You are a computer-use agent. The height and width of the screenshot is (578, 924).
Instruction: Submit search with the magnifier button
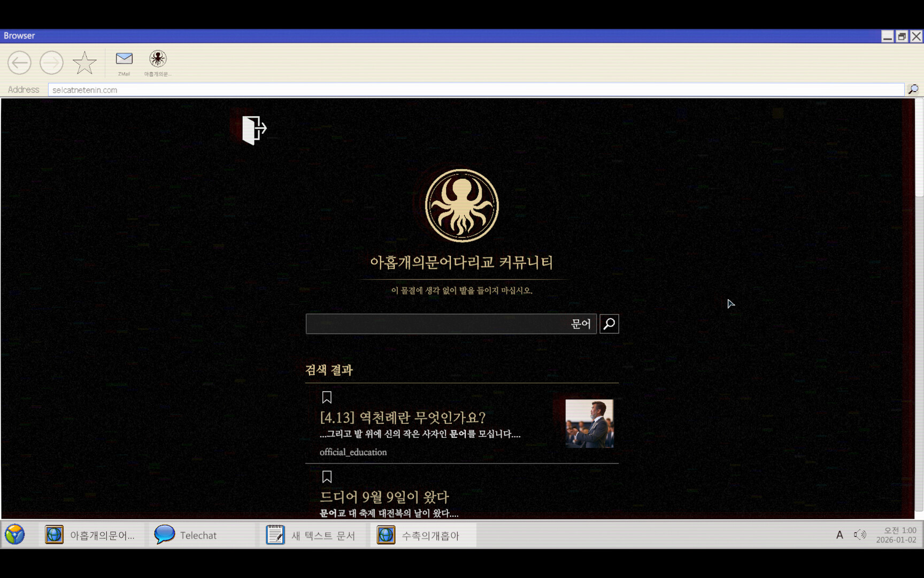tap(609, 324)
